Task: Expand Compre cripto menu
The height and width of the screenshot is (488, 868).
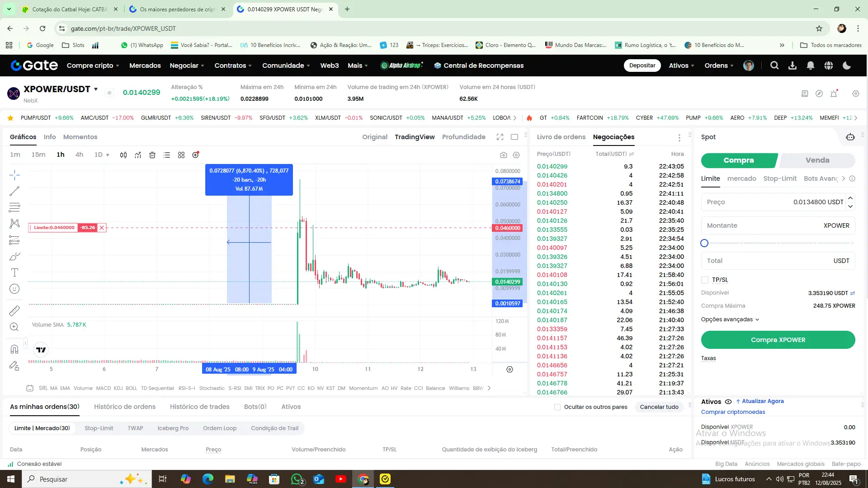Action: [x=93, y=66]
